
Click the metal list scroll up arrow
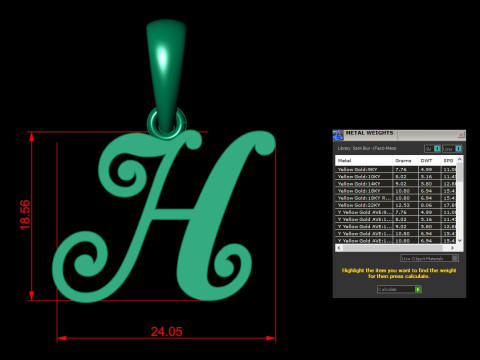point(460,159)
